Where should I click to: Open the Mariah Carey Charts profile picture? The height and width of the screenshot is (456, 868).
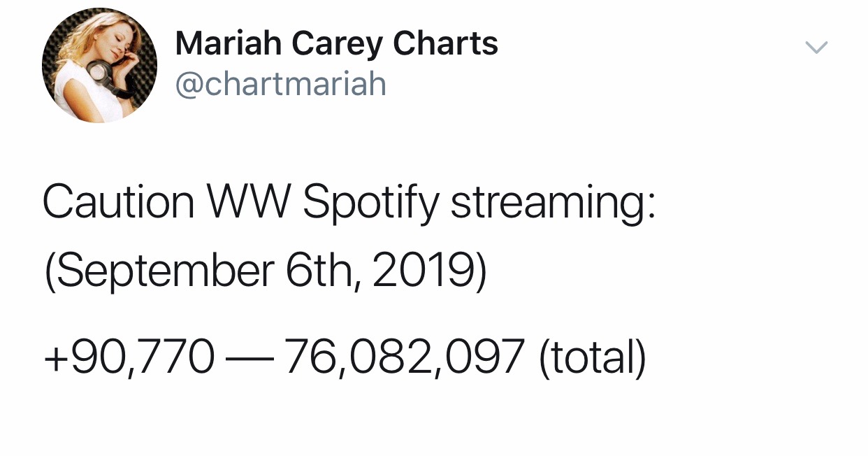coord(100,65)
